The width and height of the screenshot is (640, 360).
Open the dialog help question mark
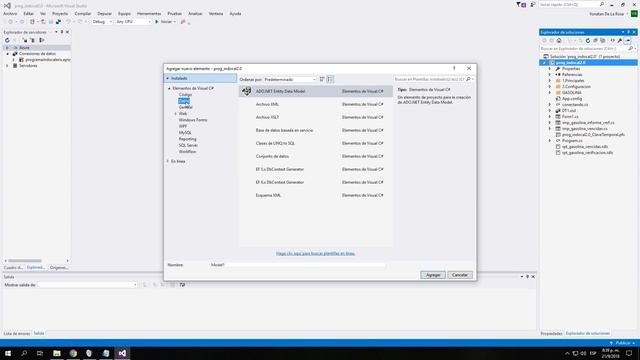pyautogui.click(x=454, y=69)
